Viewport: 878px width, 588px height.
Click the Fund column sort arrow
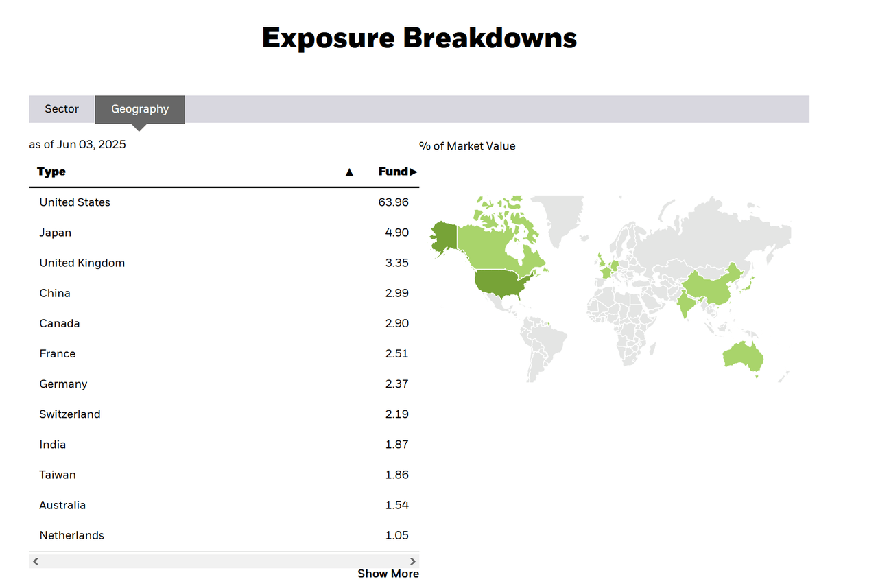point(415,172)
